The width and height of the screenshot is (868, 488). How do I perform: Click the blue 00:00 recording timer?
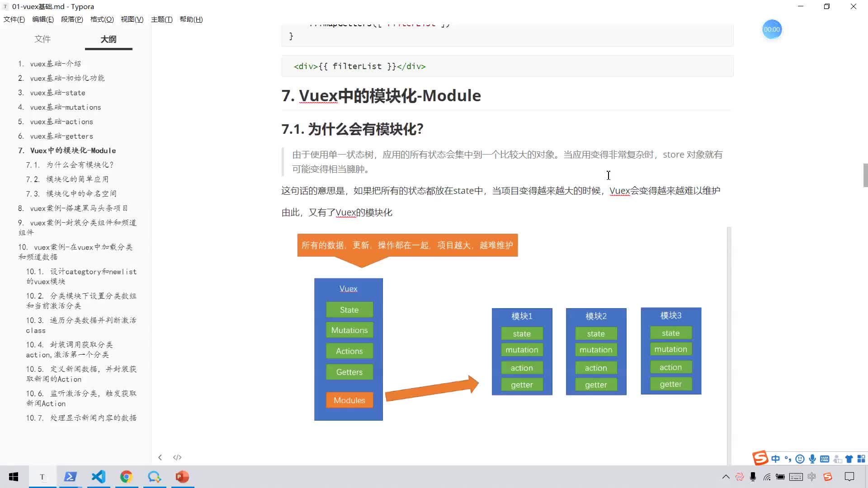pyautogui.click(x=772, y=29)
